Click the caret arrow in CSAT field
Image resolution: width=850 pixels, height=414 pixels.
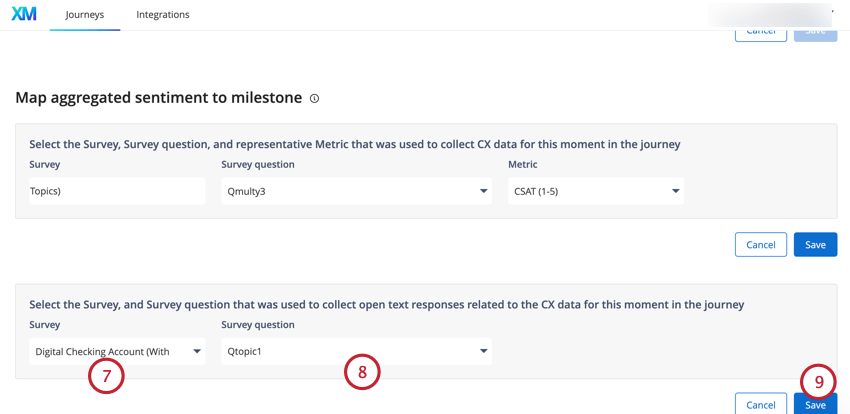coord(675,191)
